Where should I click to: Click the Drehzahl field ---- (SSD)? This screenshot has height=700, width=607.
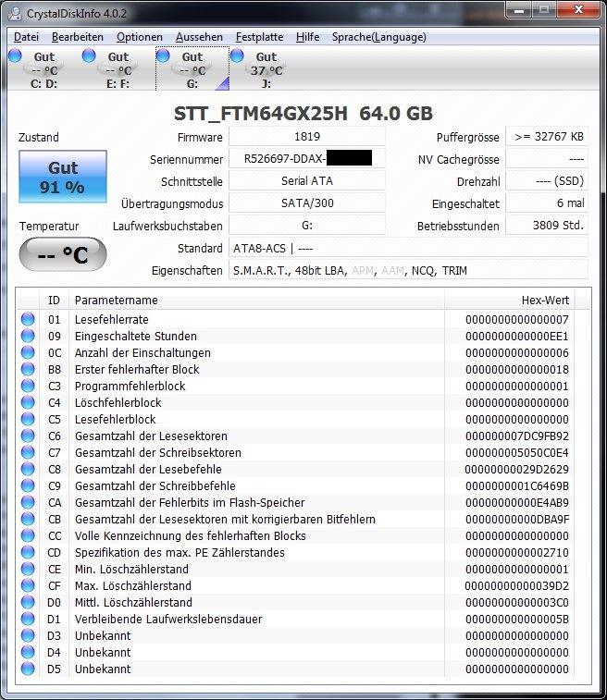(x=547, y=181)
